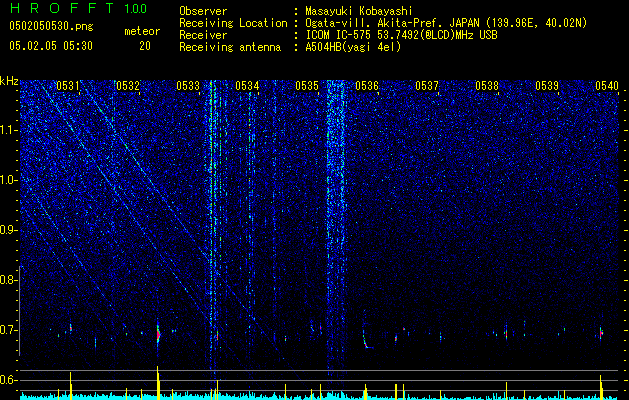Click the 1.0 kHz frequency label
The image size is (629, 400).
coord(9,181)
